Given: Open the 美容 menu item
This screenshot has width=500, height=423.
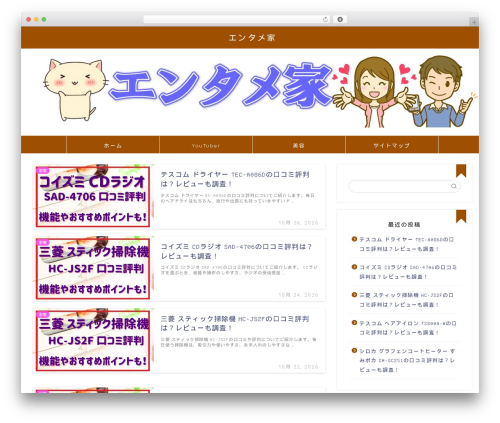Looking at the screenshot, I should (x=299, y=145).
